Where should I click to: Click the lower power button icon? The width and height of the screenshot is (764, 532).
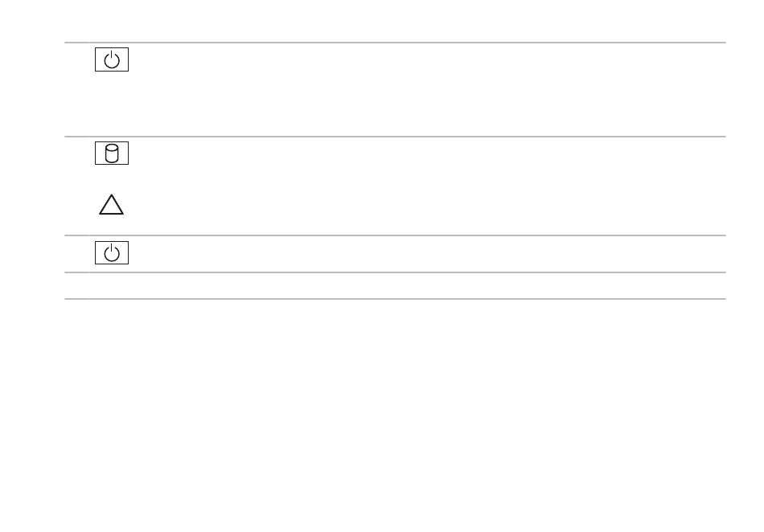112,252
